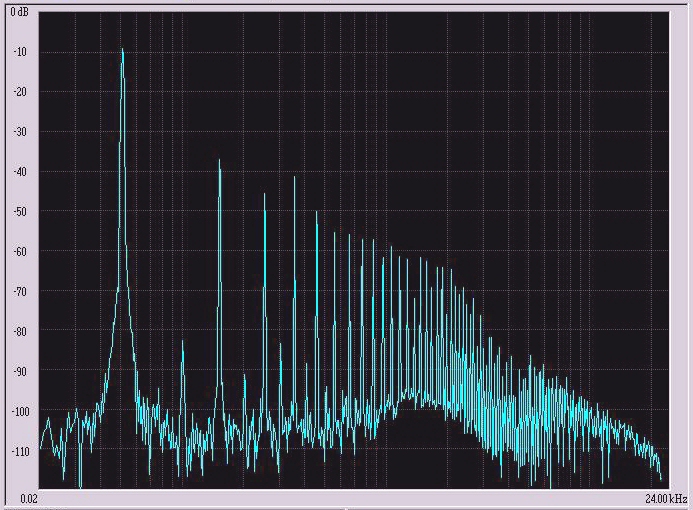Click the 0 dB axis label
Image resolution: width=693 pixels, height=510 pixels.
click(x=19, y=12)
